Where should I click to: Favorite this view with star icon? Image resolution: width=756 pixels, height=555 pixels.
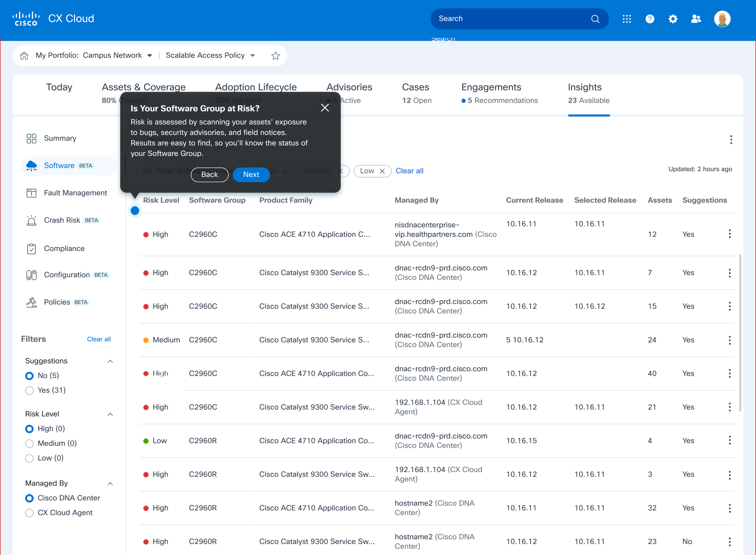coord(275,55)
